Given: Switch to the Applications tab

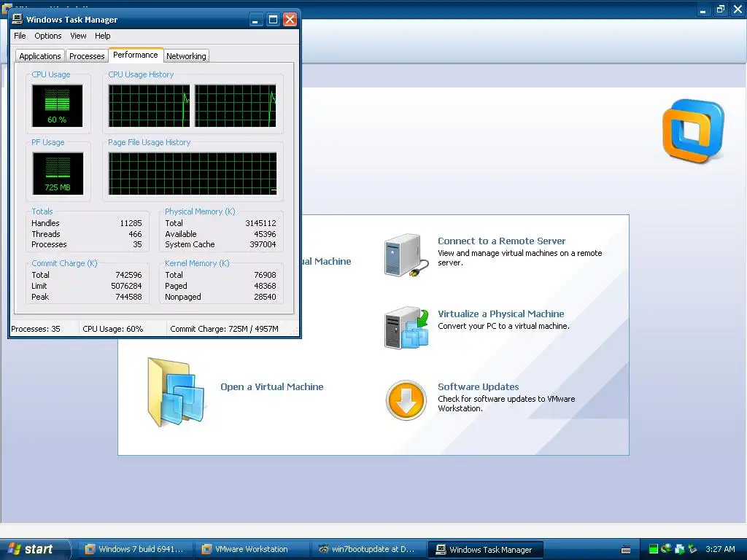Looking at the screenshot, I should coord(40,56).
